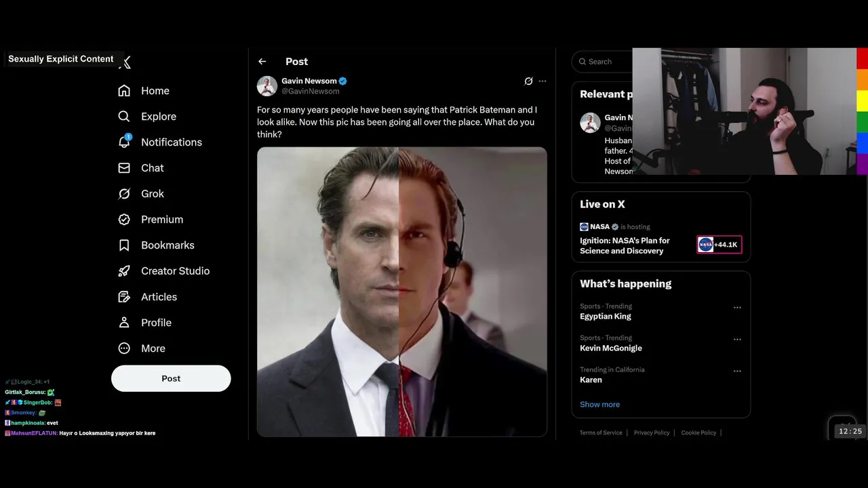Click the MahsunEFLATUN chat message

pyautogui.click(x=80, y=433)
